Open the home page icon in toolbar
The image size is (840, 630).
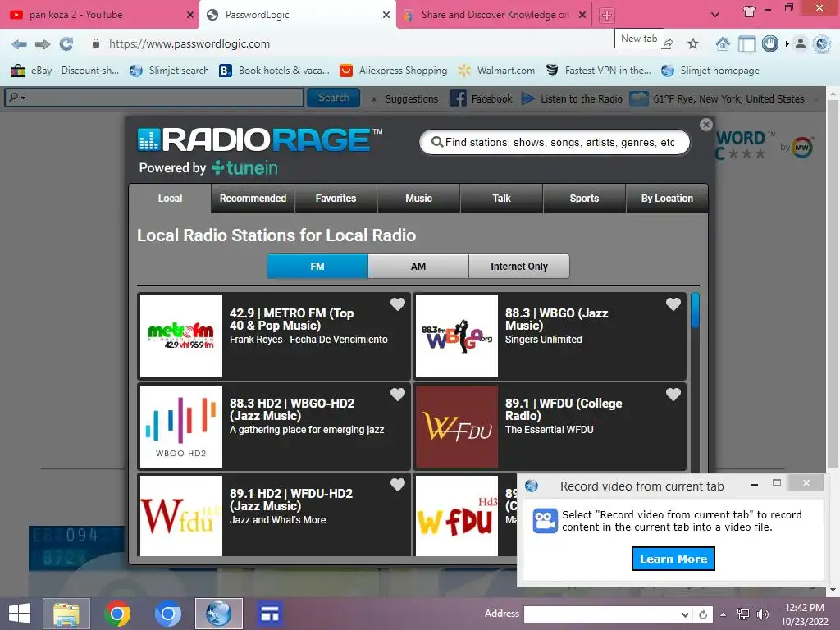[723, 44]
